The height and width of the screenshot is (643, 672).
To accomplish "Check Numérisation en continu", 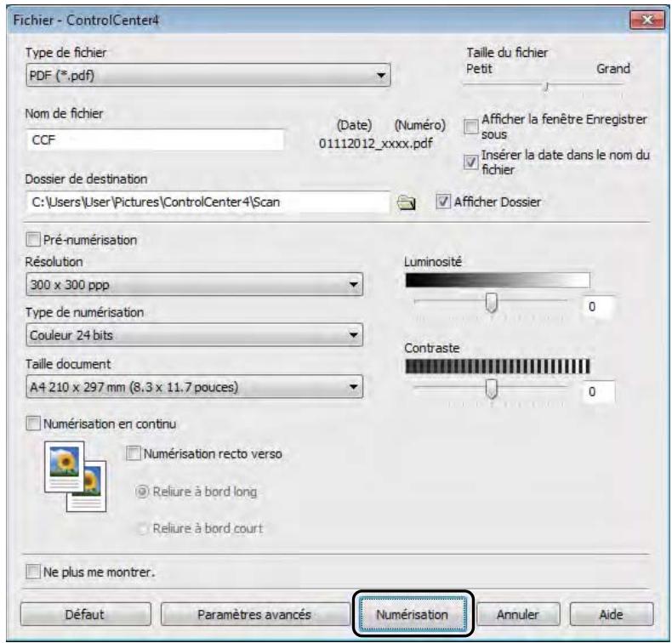I will pos(33,424).
